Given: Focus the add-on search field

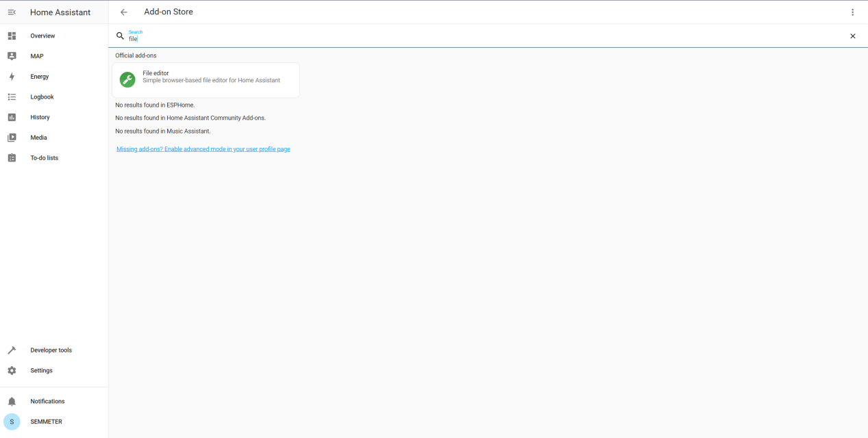Looking at the screenshot, I should coord(486,36).
